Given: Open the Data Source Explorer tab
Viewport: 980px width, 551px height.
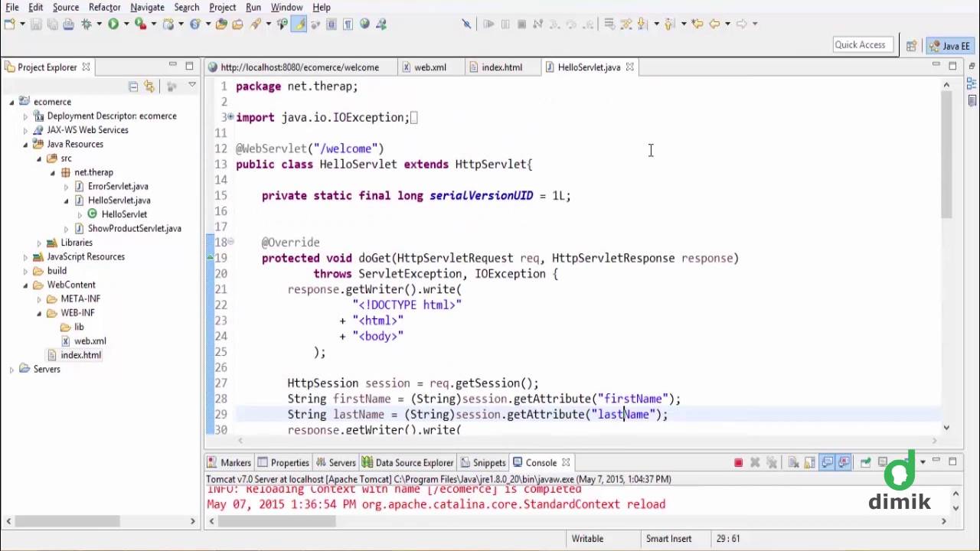Looking at the screenshot, I should click(x=408, y=462).
